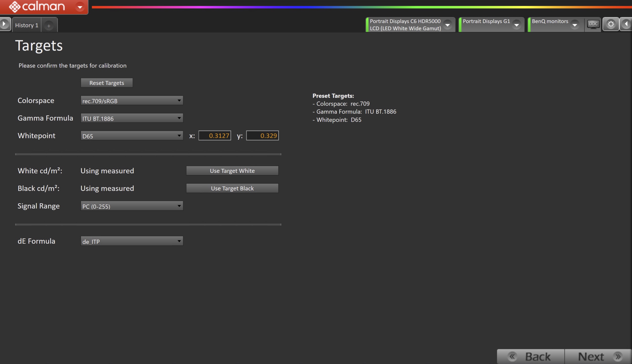Collapse the right panel arrow
The width and height of the screenshot is (632, 364).
pos(626,24)
